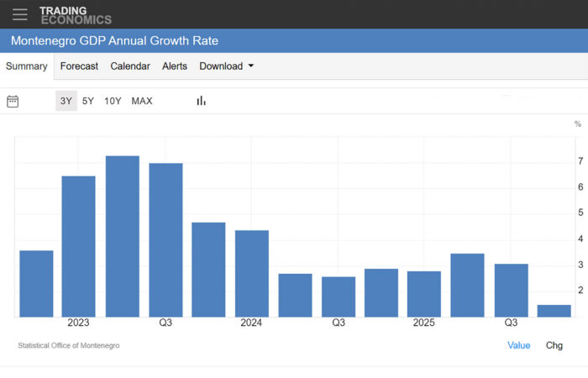Expand the Download dropdown
Screen dimensions: 588x378
coord(226,66)
